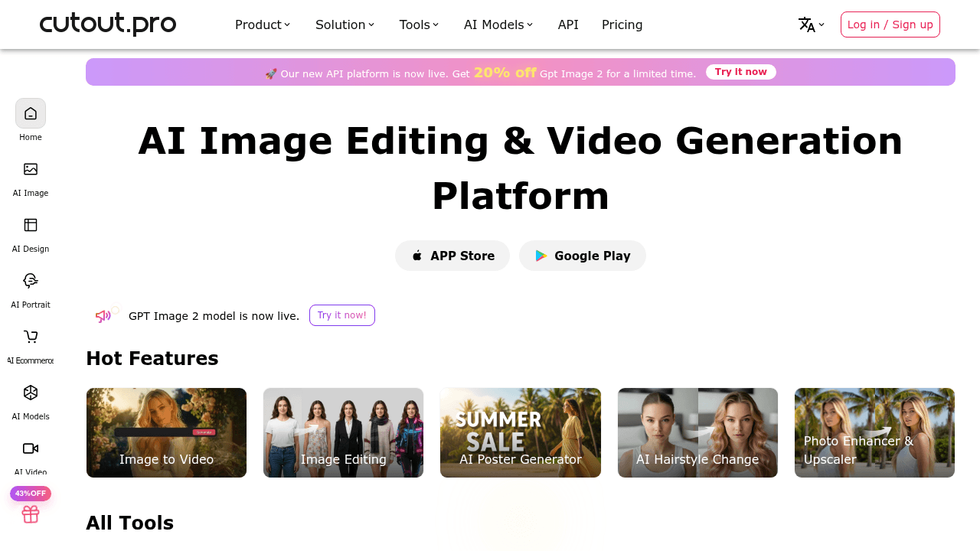Click the cutout.pro logo

pos(108,24)
